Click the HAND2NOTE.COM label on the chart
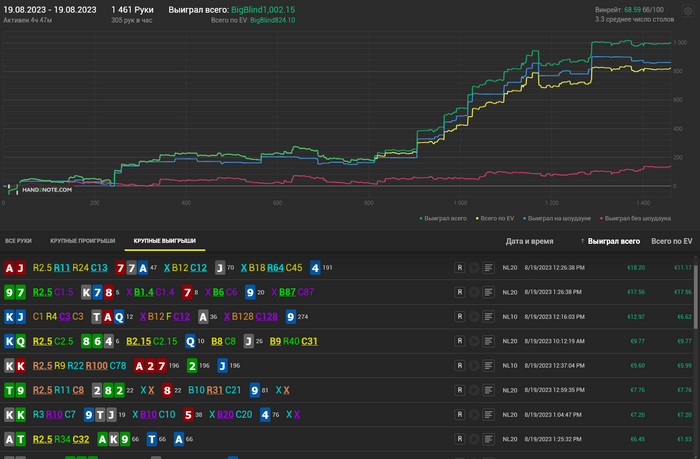 click(x=47, y=190)
